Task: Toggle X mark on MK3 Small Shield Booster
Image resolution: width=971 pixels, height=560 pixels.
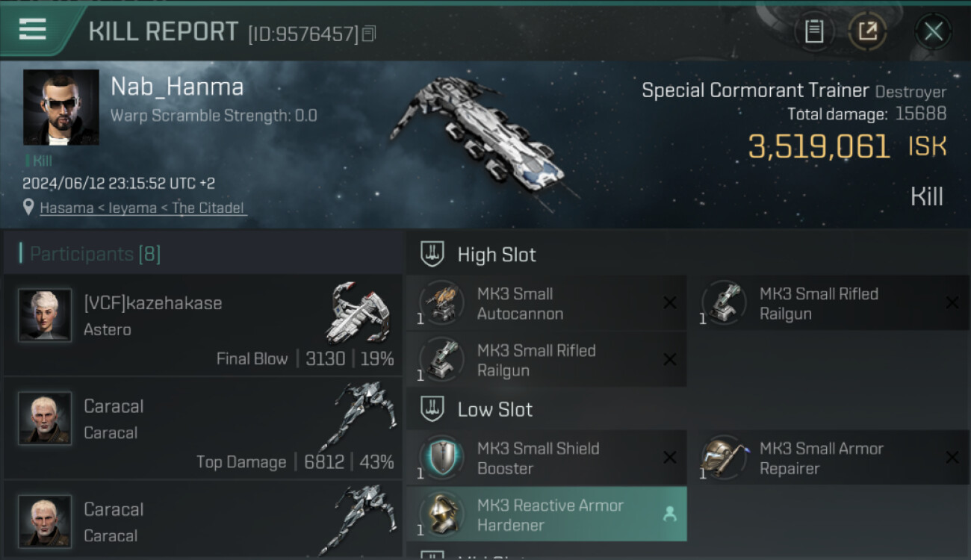Action: 670,458
